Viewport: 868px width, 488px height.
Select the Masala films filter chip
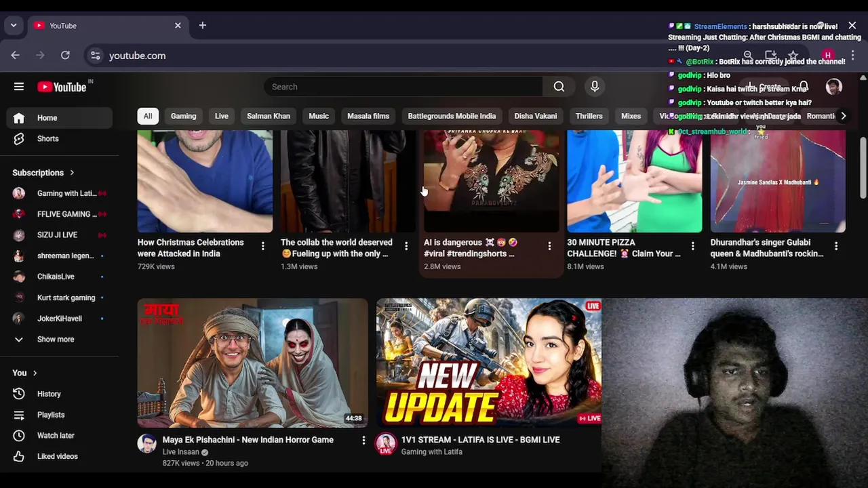368,116
